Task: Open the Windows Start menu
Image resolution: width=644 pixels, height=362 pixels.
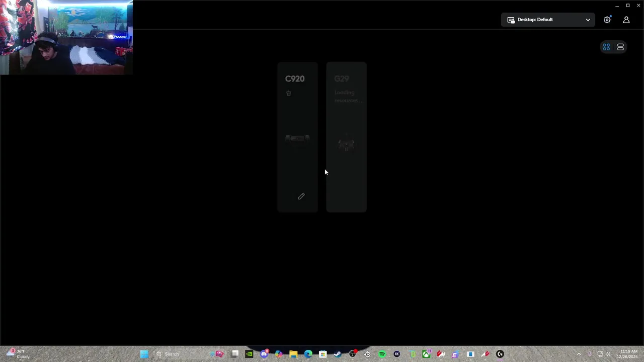Action: pos(144,354)
